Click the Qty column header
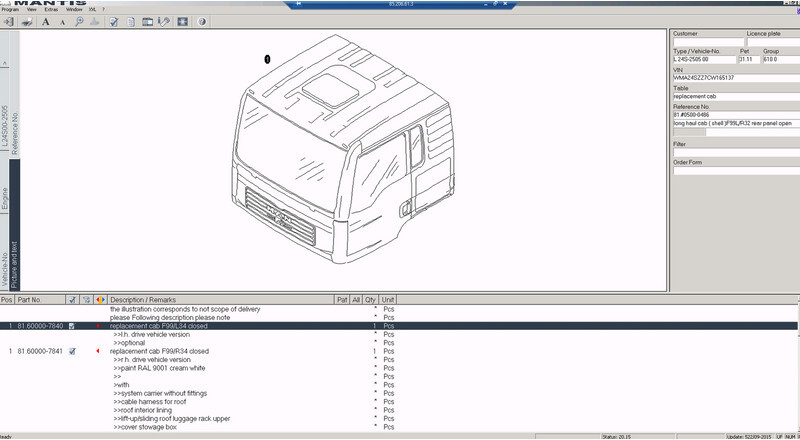800x440 pixels. click(x=371, y=300)
